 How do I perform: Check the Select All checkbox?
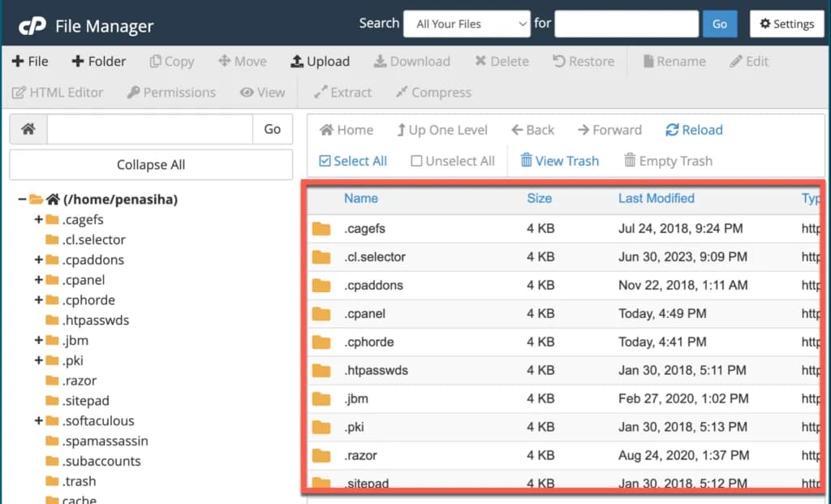(x=326, y=161)
